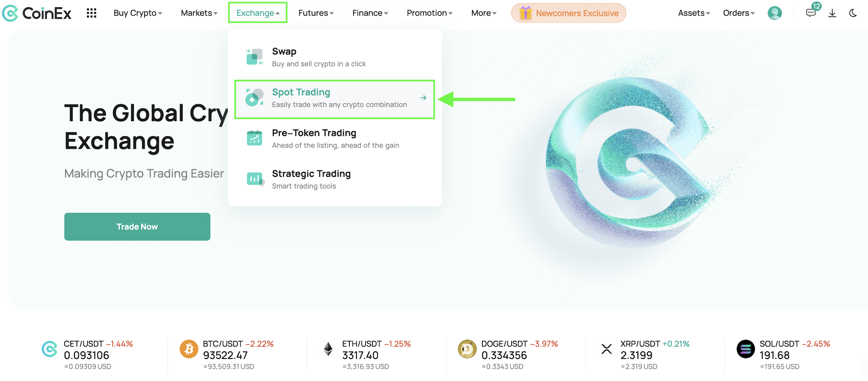Open the Newcomers Exclusive promotion
Screen dimensions: 868x381
(569, 13)
